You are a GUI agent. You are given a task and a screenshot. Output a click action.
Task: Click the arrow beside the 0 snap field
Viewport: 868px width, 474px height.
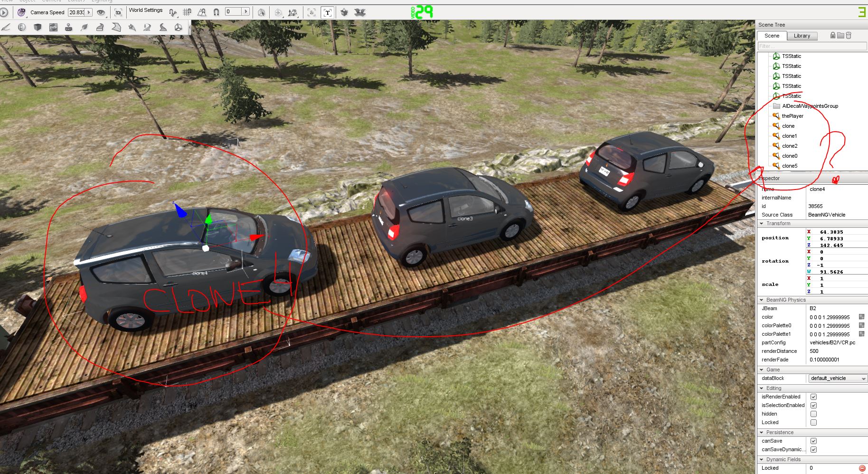click(x=245, y=11)
